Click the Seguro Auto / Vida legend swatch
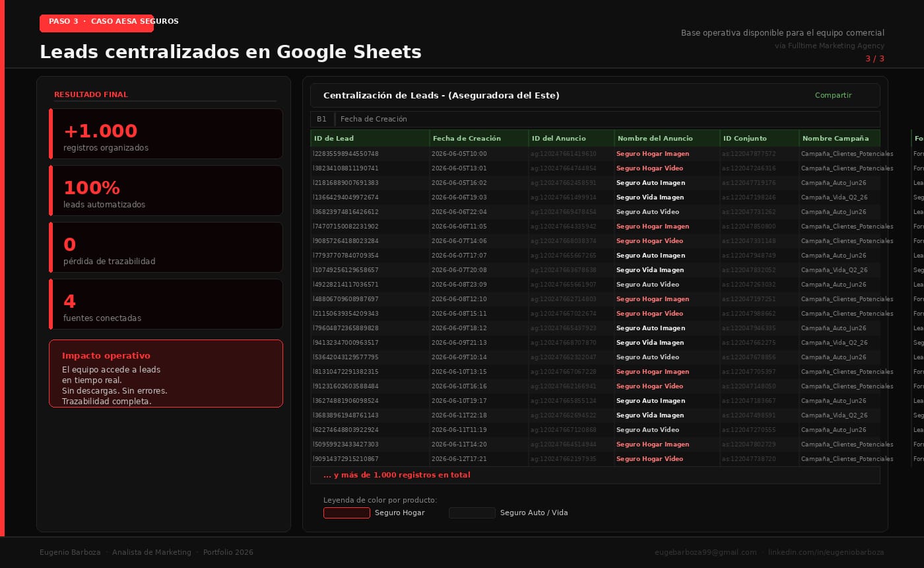Viewport: 924px width, 568px height. (472, 513)
